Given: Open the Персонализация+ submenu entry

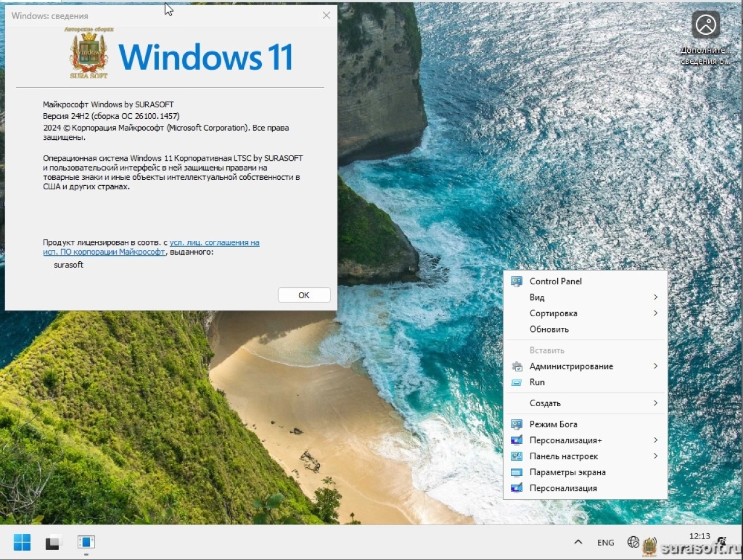Looking at the screenshot, I should click(585, 440).
